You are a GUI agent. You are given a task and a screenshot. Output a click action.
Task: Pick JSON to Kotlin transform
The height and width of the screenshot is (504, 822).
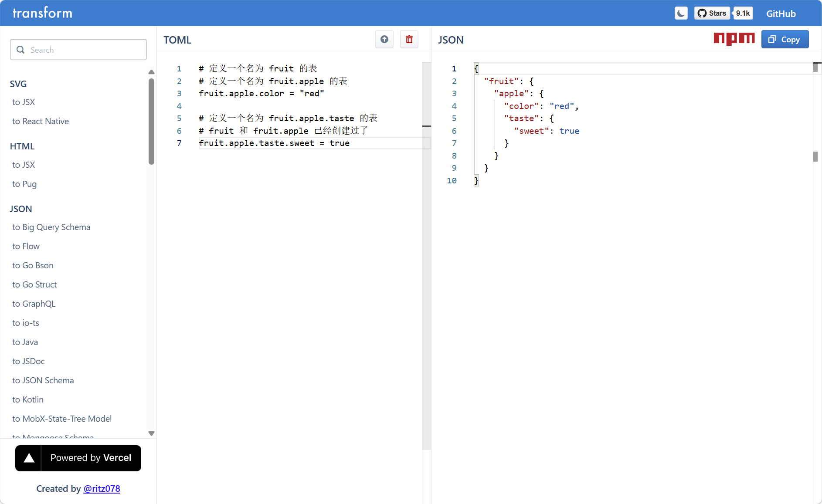[28, 400]
